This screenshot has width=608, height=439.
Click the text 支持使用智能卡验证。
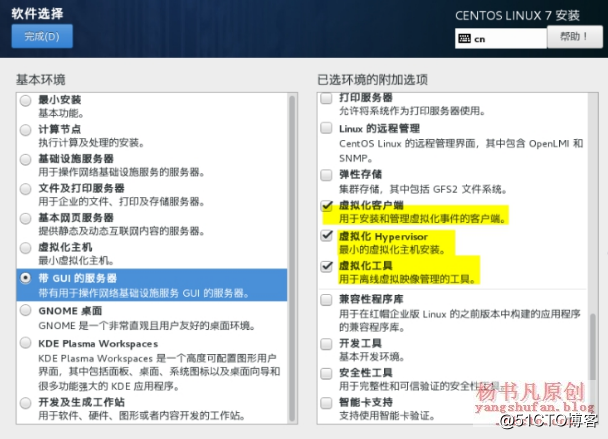[x=387, y=416]
